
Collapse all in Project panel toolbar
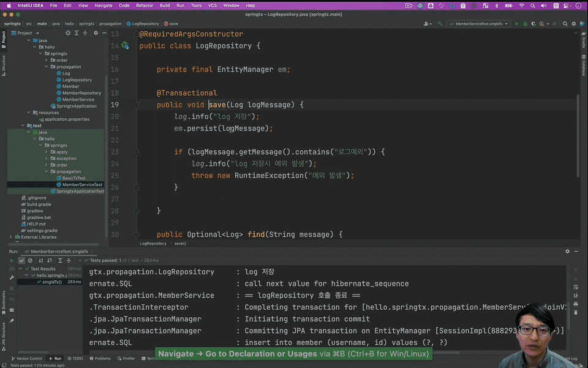point(86,33)
